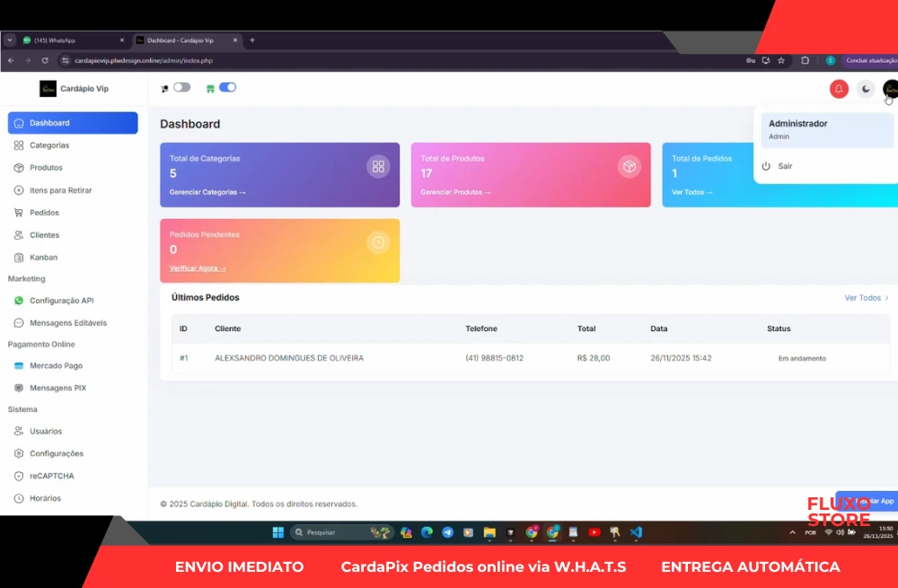
Task: Click the browser address bar URL
Action: point(144,60)
